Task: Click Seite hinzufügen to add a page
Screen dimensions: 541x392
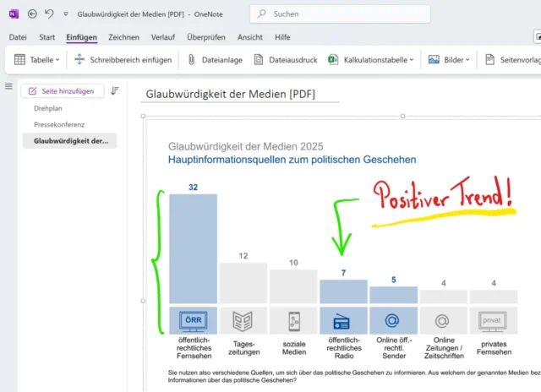Action: tap(62, 91)
